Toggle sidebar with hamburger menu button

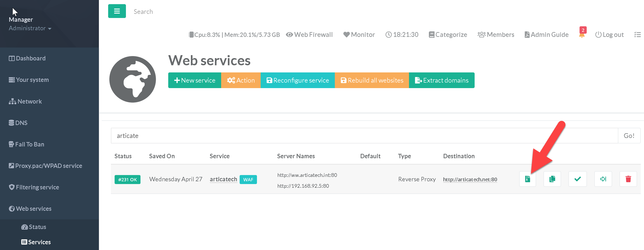[x=117, y=11]
